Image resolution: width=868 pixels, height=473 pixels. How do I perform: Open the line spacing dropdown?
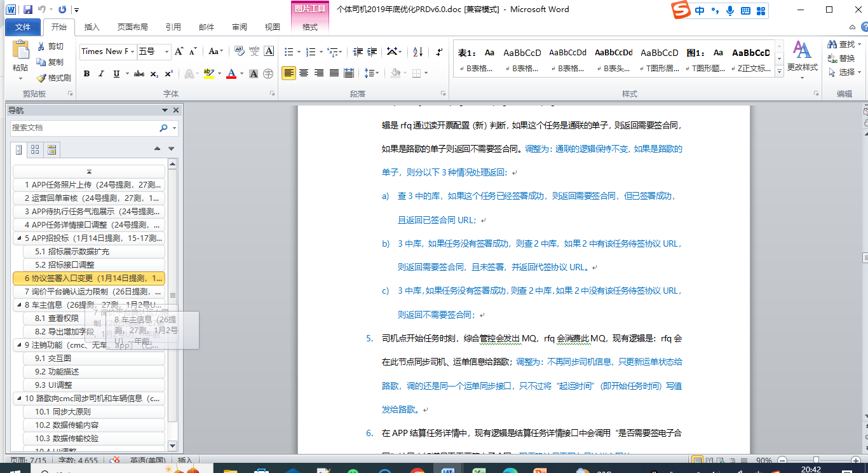[372, 74]
